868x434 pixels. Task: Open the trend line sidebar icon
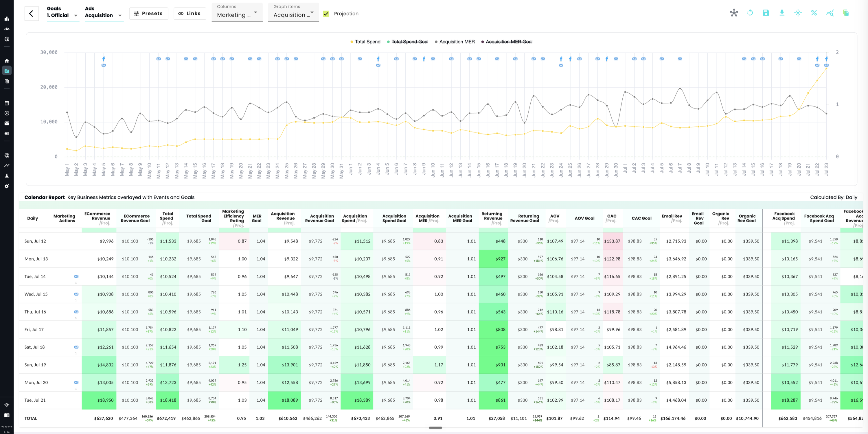(x=7, y=165)
